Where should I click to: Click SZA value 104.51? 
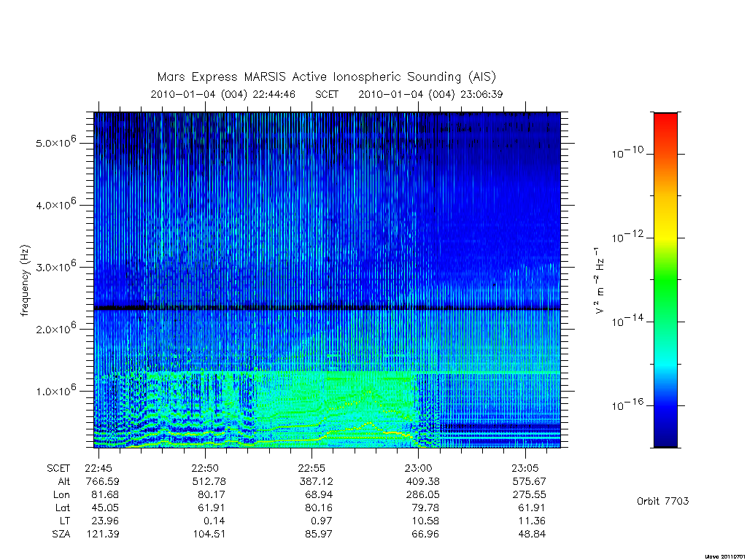[x=209, y=534]
